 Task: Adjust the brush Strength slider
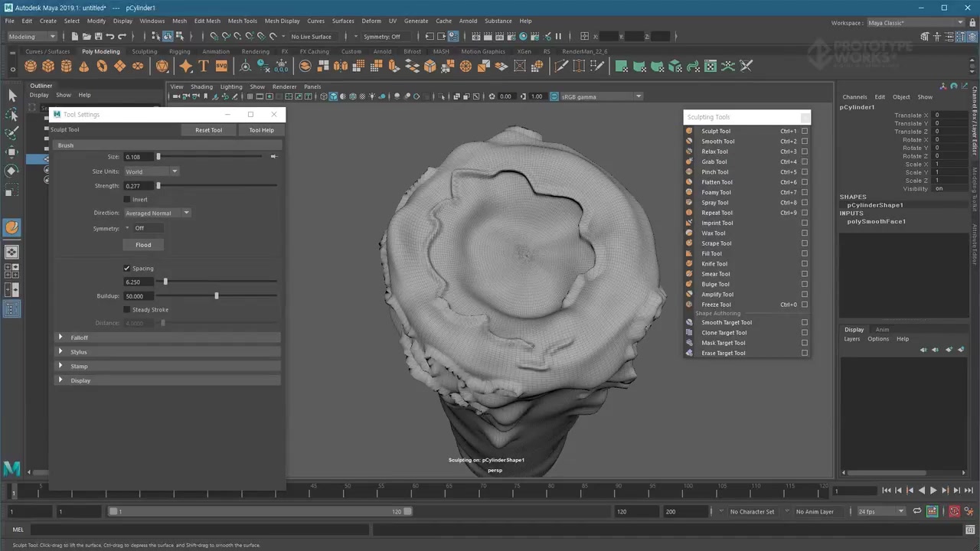point(158,186)
